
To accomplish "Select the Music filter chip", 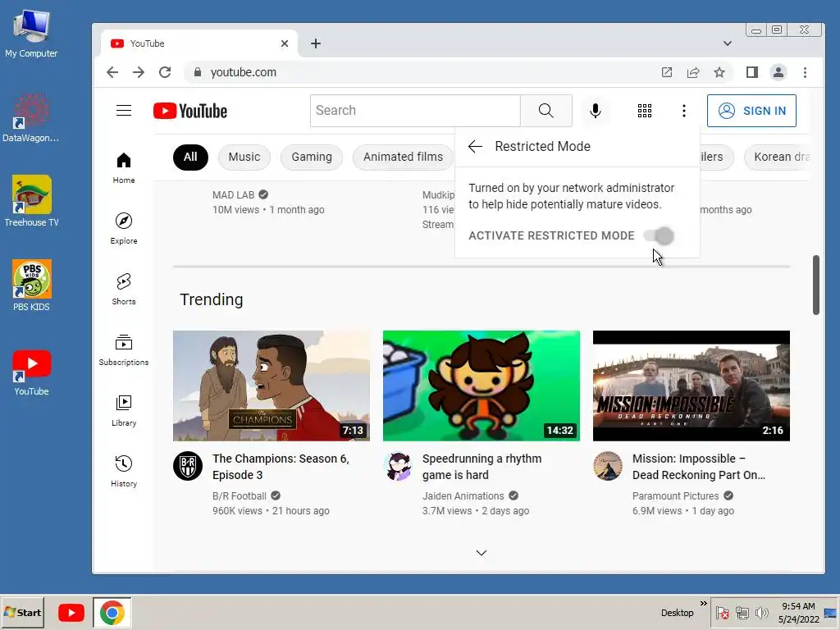I will point(244,157).
